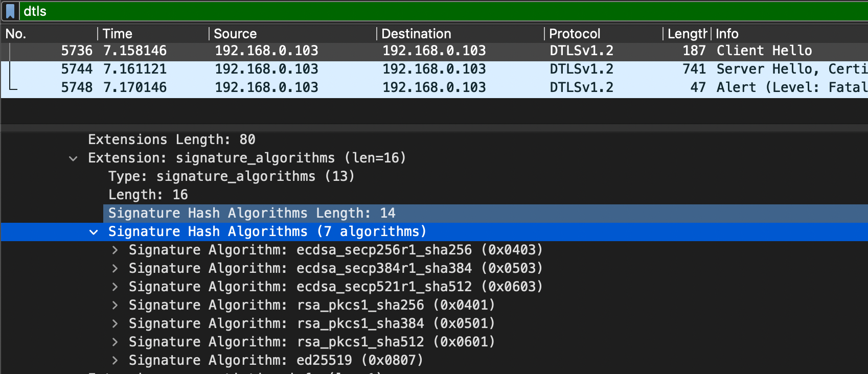
Task: Select Extension: signature_algorithms (len=16) line
Action: (x=247, y=158)
